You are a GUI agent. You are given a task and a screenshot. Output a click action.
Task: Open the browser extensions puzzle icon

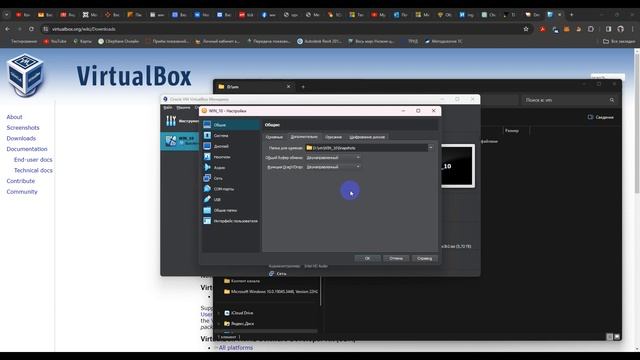[591, 29]
